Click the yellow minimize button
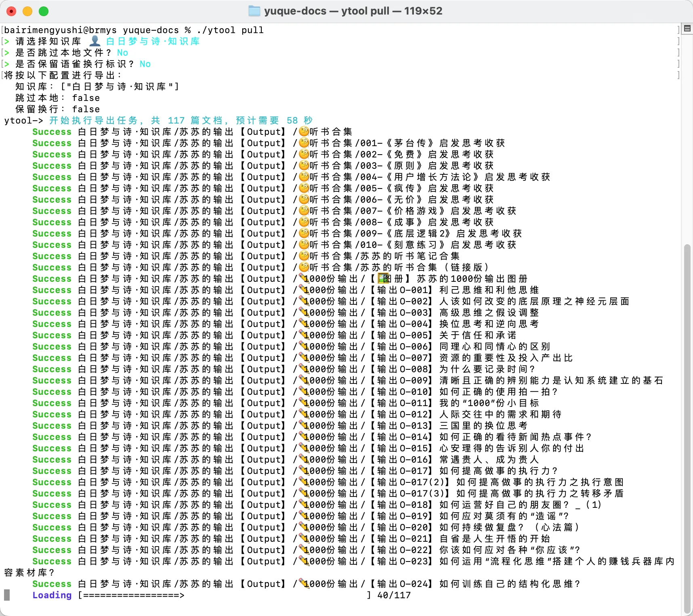The width and height of the screenshot is (693, 616). coord(27,11)
